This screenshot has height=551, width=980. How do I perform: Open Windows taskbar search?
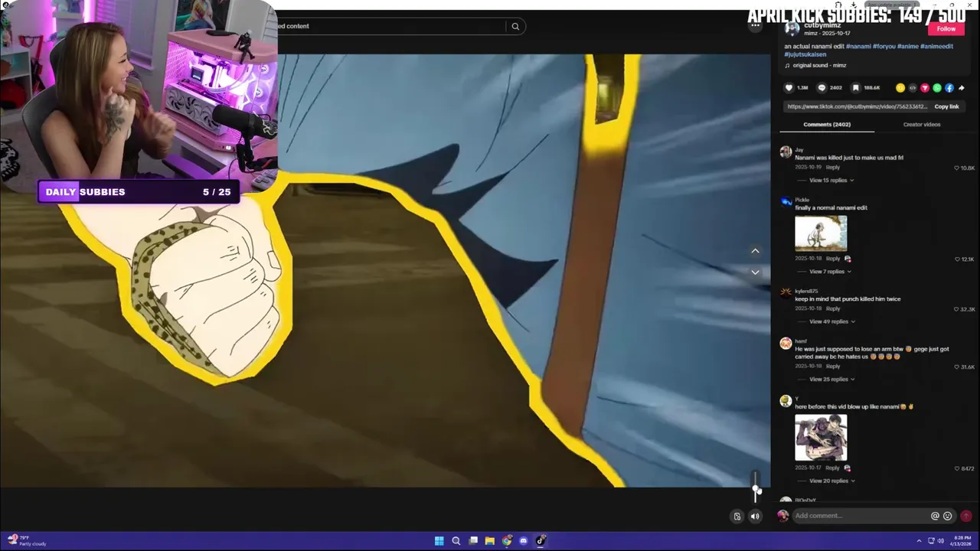pyautogui.click(x=456, y=541)
